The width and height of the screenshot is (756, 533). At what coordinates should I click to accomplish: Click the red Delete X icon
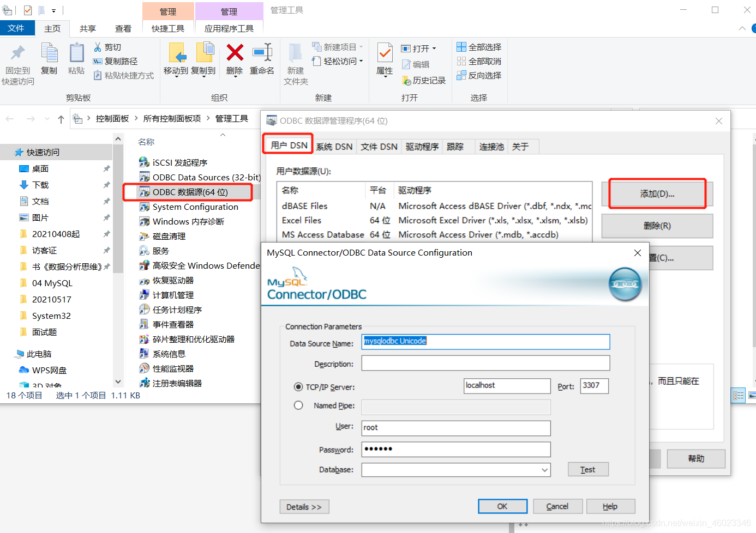pos(235,53)
